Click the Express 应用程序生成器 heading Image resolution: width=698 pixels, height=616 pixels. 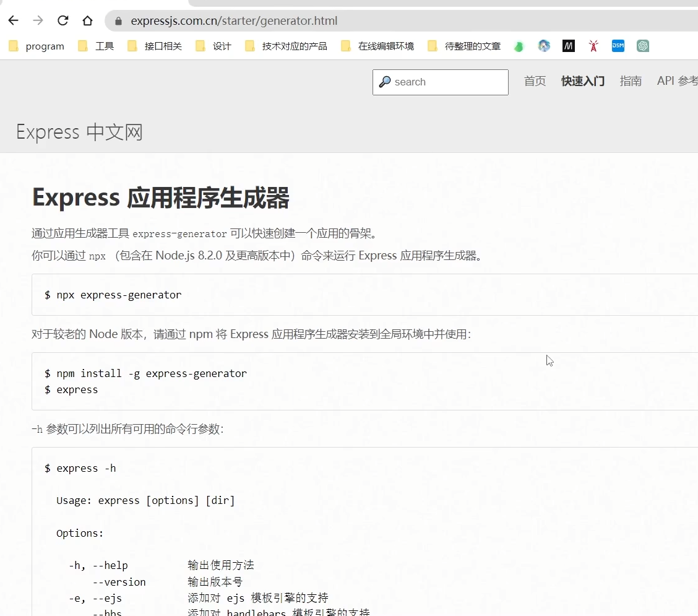[x=161, y=197]
